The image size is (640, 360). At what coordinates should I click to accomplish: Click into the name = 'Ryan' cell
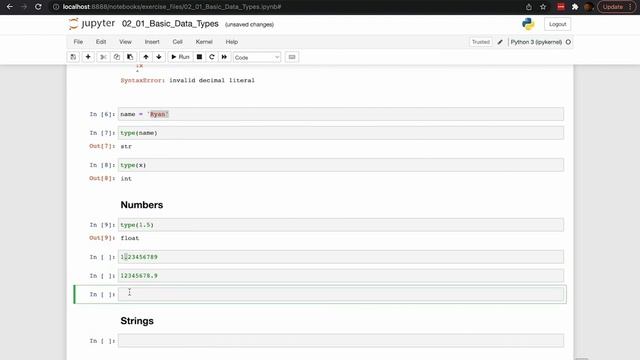coord(341,114)
